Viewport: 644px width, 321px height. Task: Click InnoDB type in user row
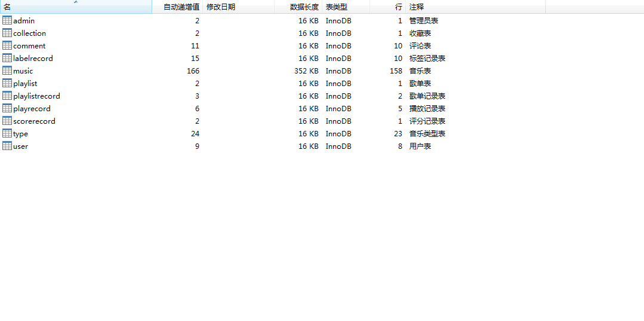(x=338, y=146)
